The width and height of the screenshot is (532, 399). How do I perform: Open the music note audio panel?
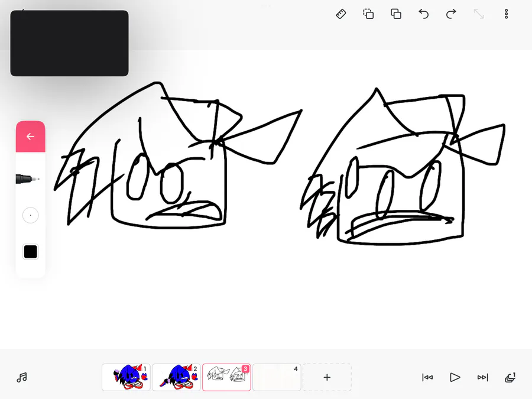tap(22, 377)
